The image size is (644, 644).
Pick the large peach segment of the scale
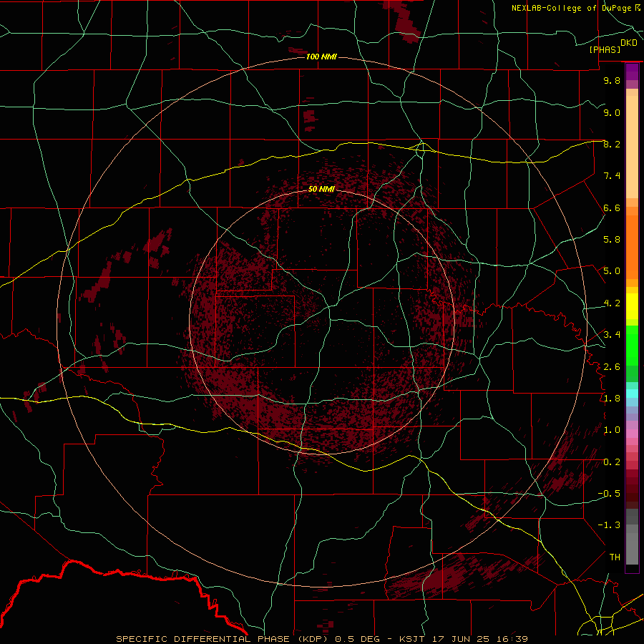[x=632, y=147]
